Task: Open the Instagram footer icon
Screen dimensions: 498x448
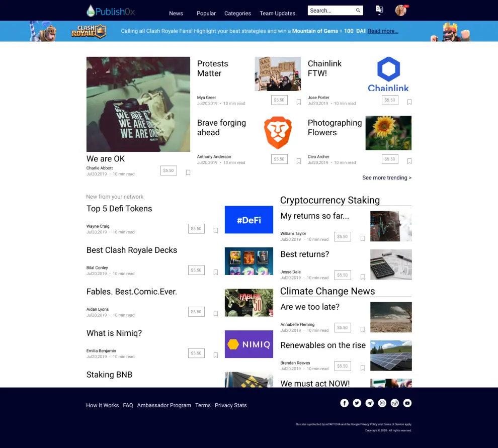Action: (382, 403)
